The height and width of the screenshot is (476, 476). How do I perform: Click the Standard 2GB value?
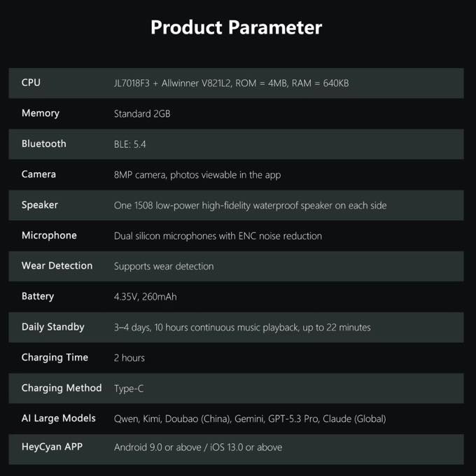pos(142,114)
